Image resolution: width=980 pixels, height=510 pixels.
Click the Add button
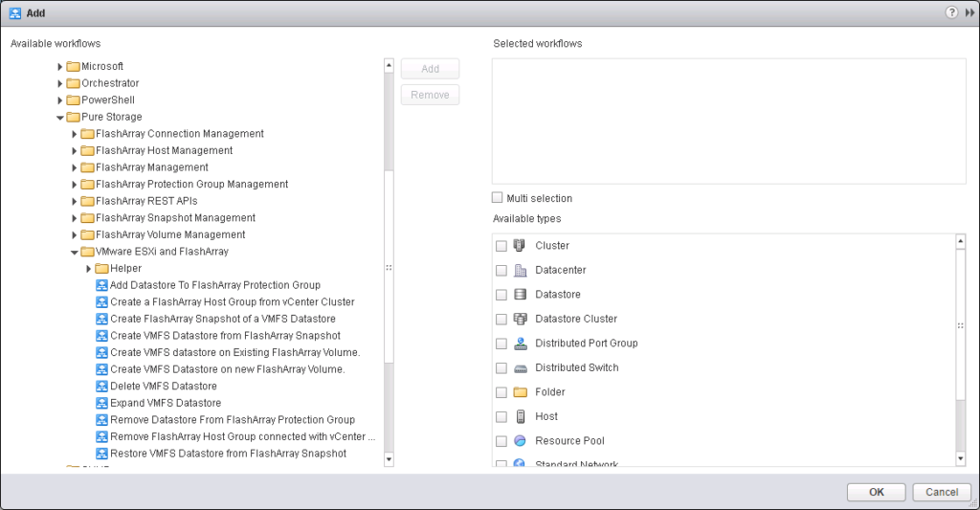point(430,69)
